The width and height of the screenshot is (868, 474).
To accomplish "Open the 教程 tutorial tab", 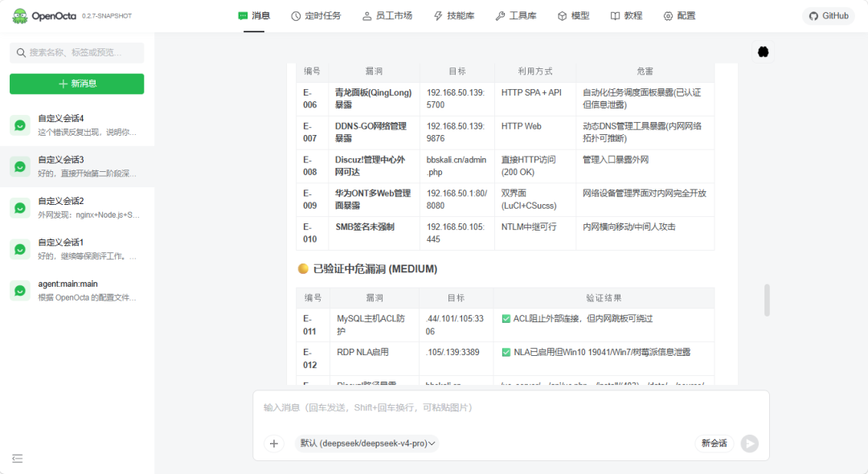I will tap(626, 16).
